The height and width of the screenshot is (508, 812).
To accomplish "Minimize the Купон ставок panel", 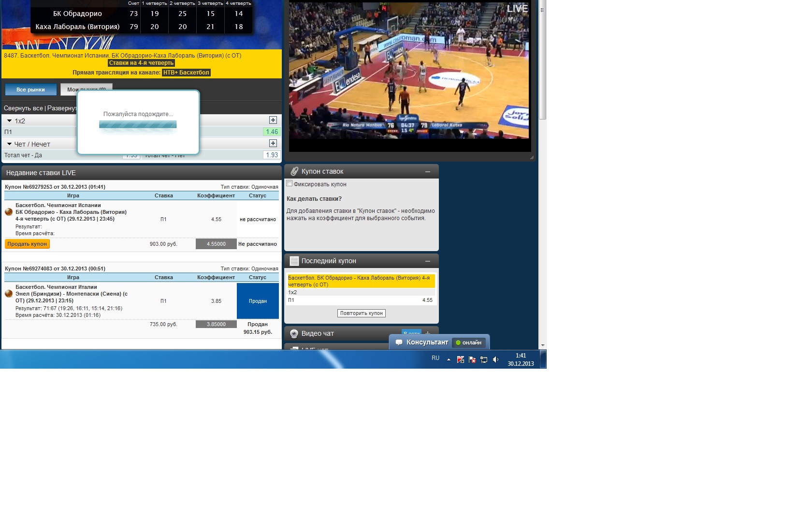I will (x=428, y=172).
